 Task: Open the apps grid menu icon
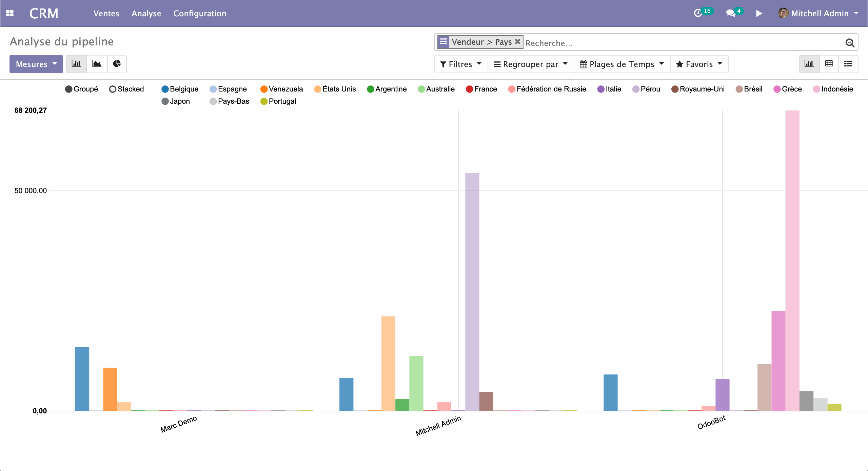[10, 13]
